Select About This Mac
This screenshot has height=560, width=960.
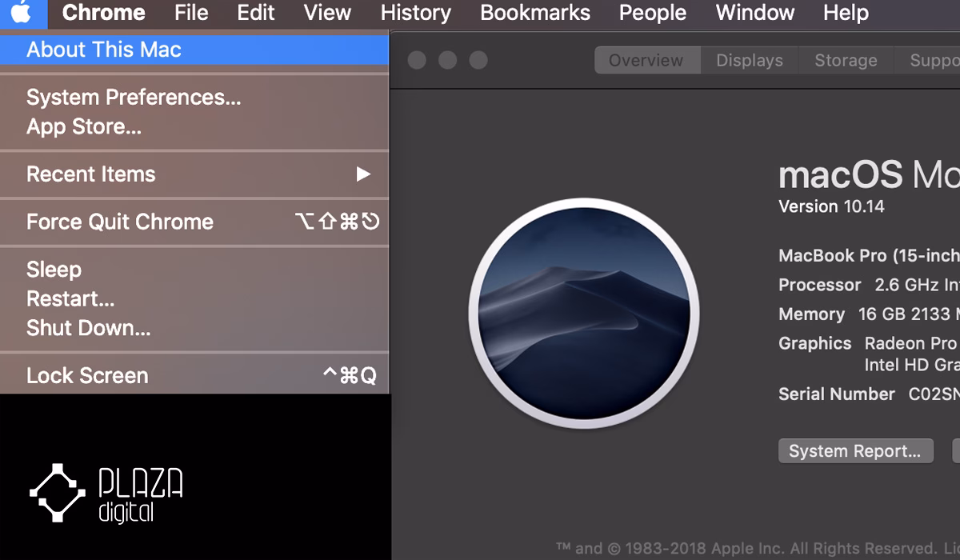tap(194, 50)
